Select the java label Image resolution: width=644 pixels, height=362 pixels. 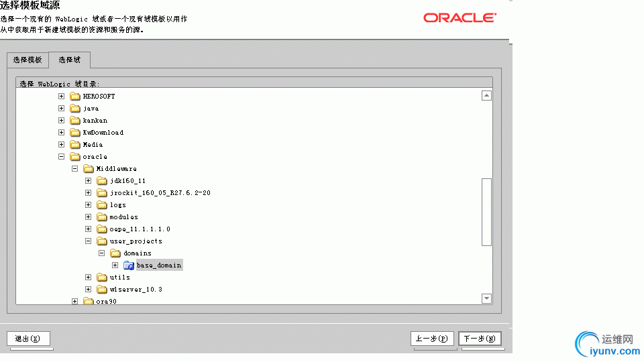pos(91,109)
